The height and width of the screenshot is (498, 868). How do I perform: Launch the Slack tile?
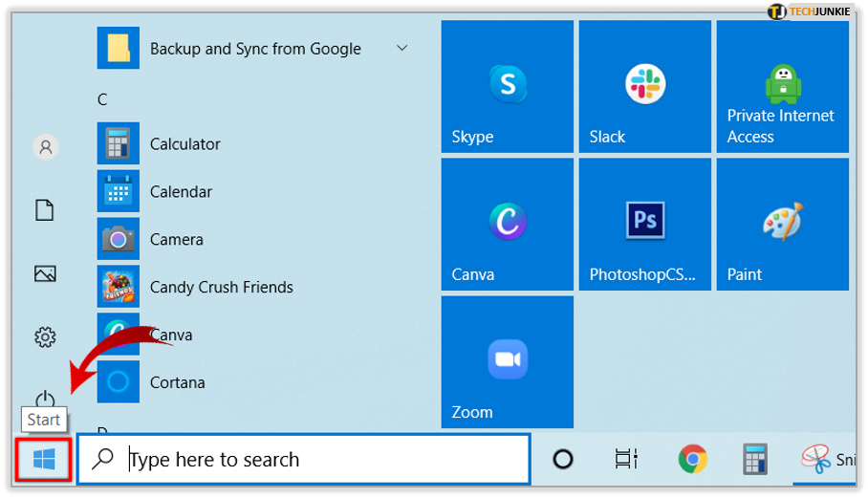click(x=645, y=86)
